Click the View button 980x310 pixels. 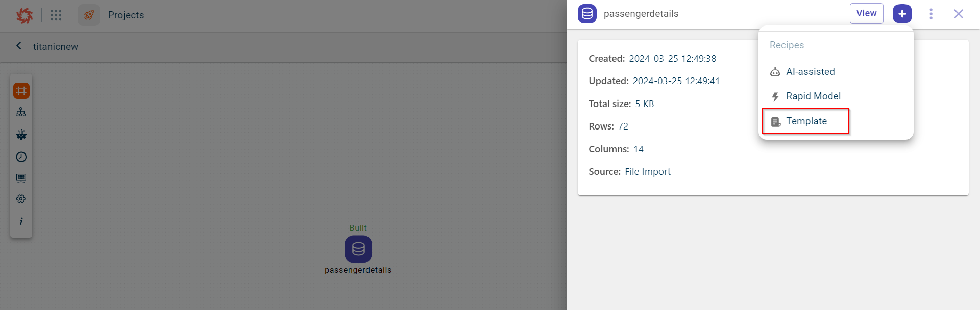pos(866,14)
